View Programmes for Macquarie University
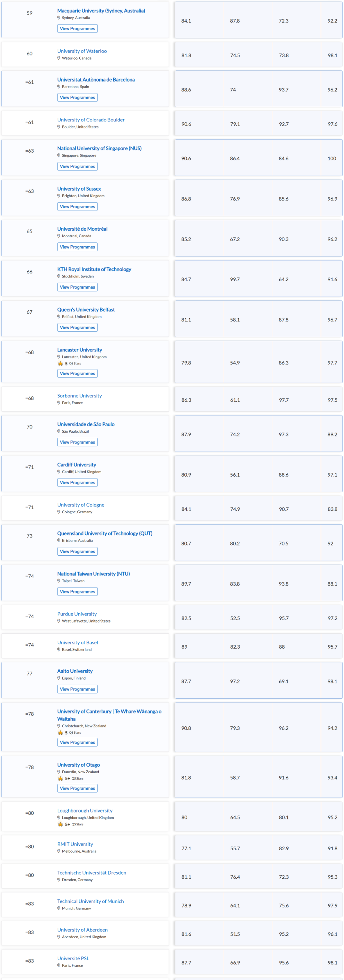This screenshot has height=980, width=344. [x=77, y=29]
